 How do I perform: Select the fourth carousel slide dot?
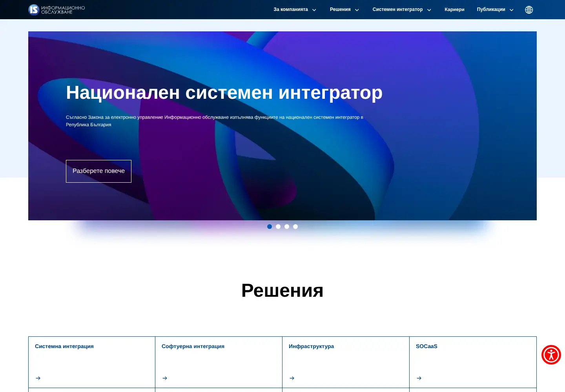coord(295,227)
